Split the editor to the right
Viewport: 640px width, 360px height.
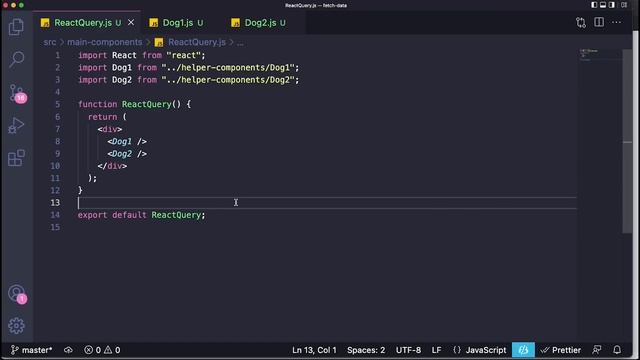(x=599, y=22)
